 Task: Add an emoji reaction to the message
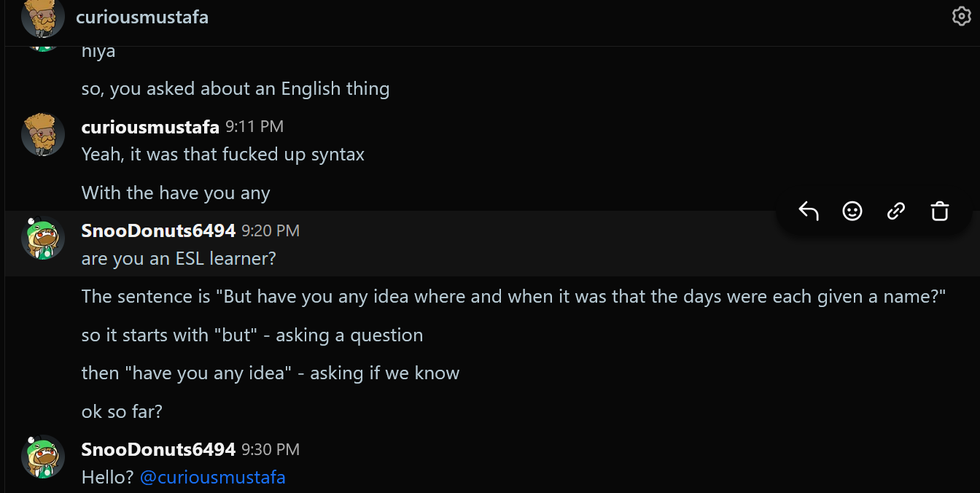[x=852, y=211]
